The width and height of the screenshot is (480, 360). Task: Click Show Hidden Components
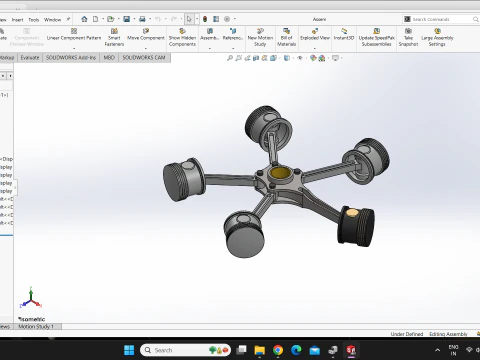click(x=182, y=37)
